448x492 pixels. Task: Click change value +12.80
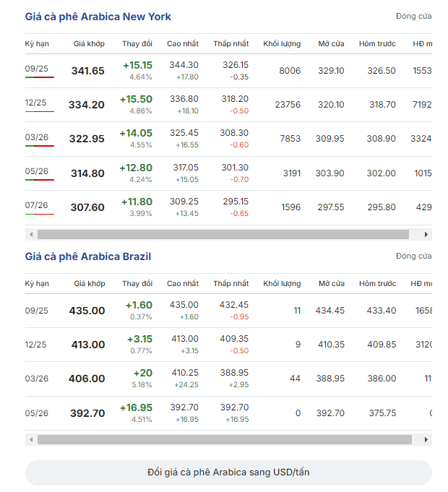pyautogui.click(x=136, y=168)
